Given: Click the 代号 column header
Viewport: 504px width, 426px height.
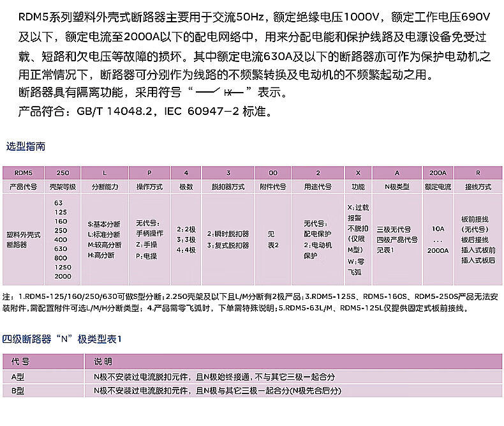Looking at the screenshot, I should point(43,361).
